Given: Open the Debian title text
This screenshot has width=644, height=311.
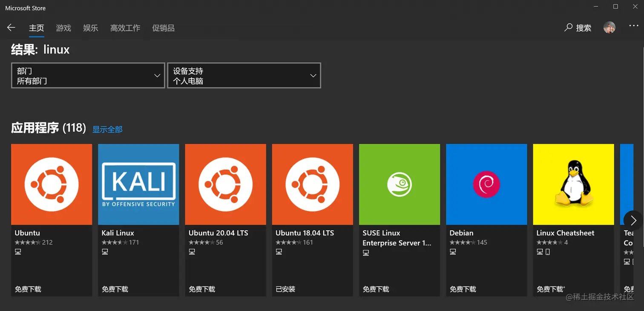Looking at the screenshot, I should (461, 233).
